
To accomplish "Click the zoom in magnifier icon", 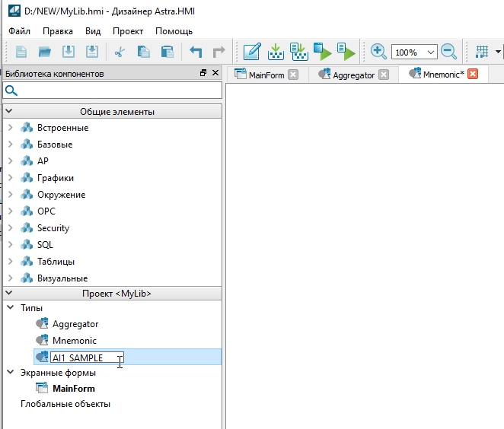I will 378,52.
